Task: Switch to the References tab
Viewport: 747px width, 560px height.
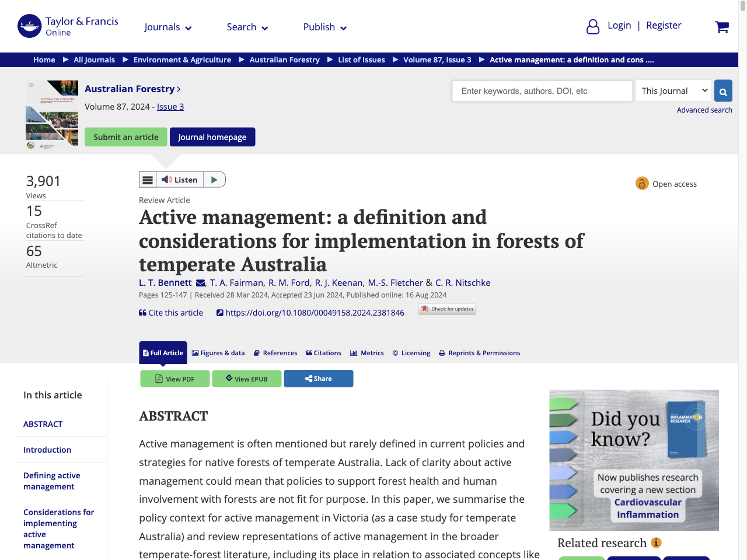Action: coord(275,352)
